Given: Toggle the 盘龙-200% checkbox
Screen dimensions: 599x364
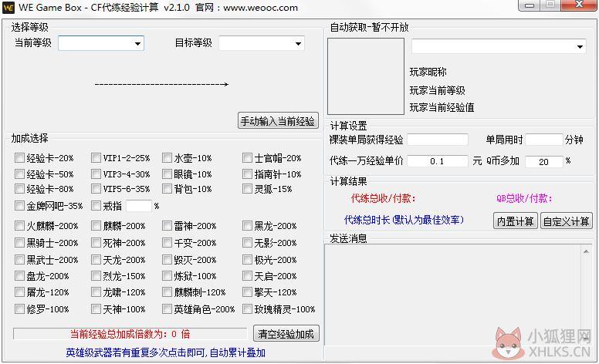Looking at the screenshot, I should click(x=19, y=275).
